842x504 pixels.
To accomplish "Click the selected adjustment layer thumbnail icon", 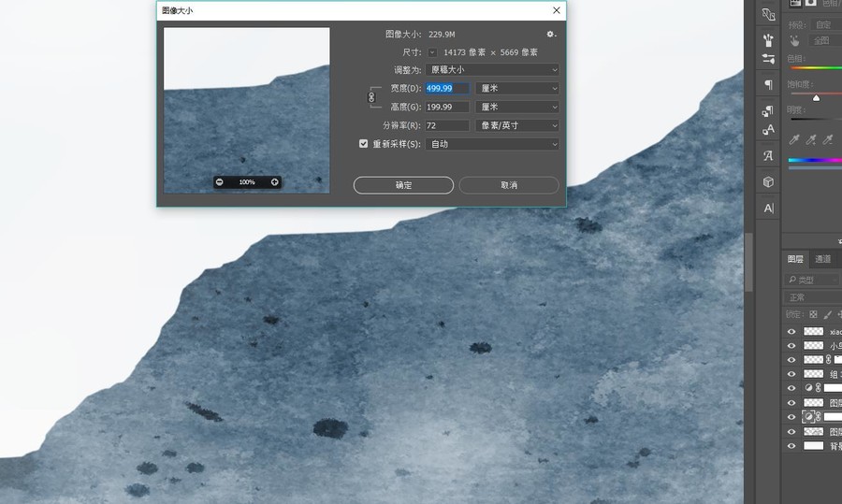I will 808,416.
